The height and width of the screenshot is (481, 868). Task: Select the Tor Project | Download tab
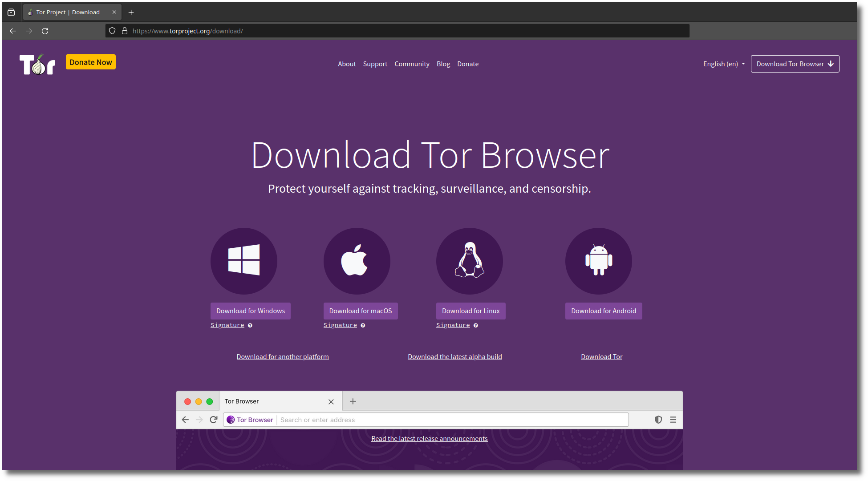pos(72,12)
